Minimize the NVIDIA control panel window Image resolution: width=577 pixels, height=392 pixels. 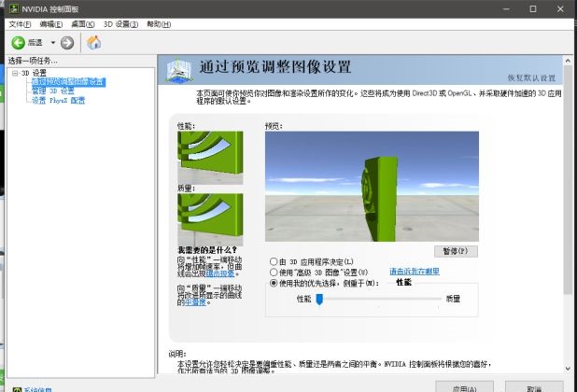[x=506, y=8]
